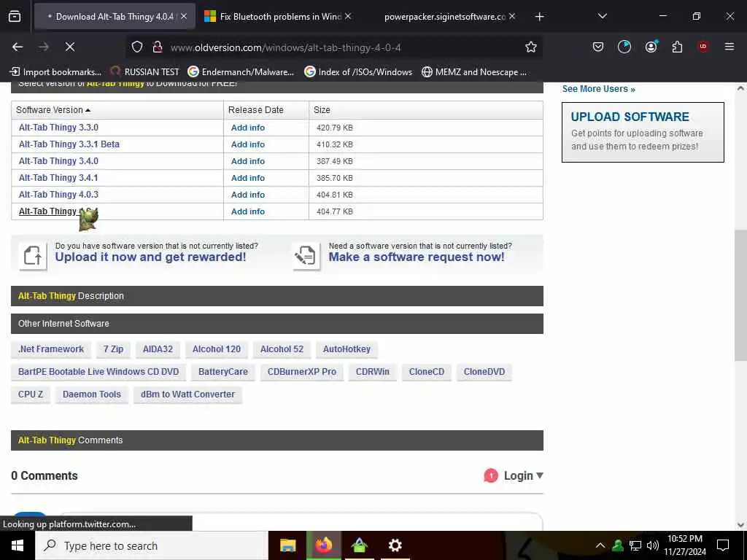This screenshot has width=747, height=560.
Task: Open Firefox application menu
Action: (x=729, y=47)
